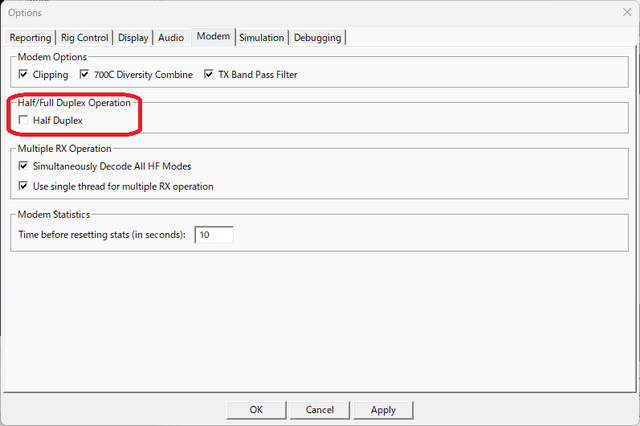Go to the Audio tab
Viewport: 640px width, 426px height.
click(171, 38)
